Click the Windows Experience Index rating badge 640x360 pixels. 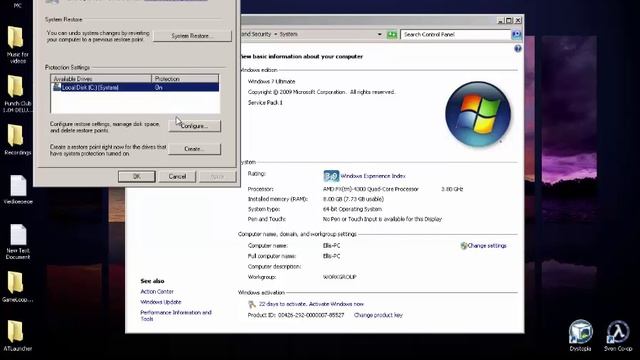point(331,176)
